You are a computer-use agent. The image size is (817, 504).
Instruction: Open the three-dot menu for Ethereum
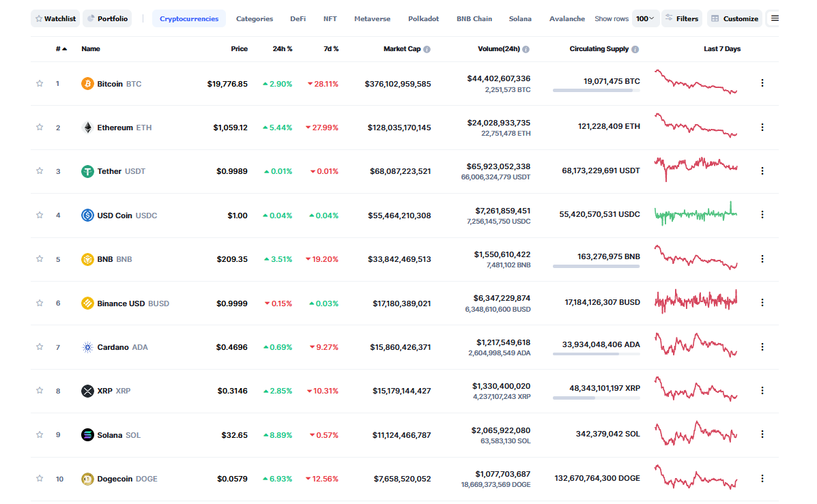click(x=762, y=128)
